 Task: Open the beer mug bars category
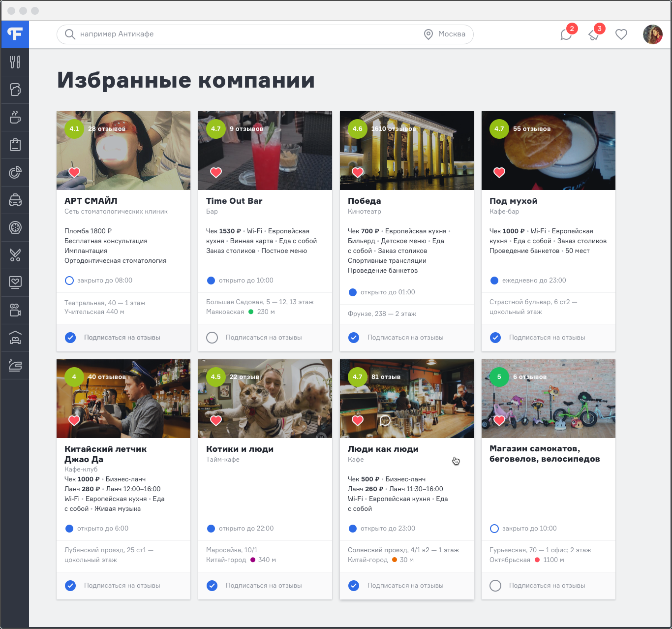(15, 90)
